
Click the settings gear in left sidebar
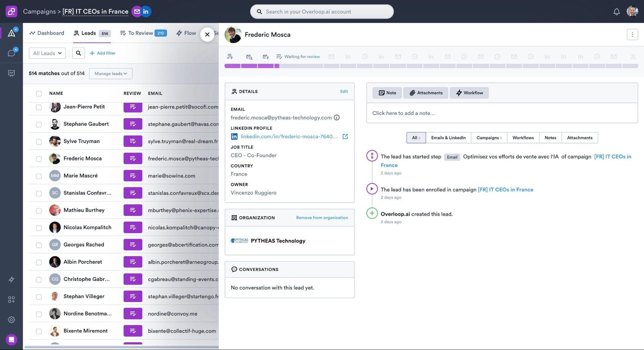pyautogui.click(x=12, y=320)
